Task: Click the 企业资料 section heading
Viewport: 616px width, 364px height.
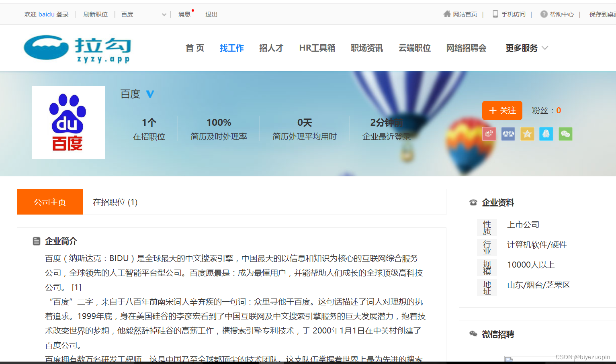Action: (x=498, y=202)
